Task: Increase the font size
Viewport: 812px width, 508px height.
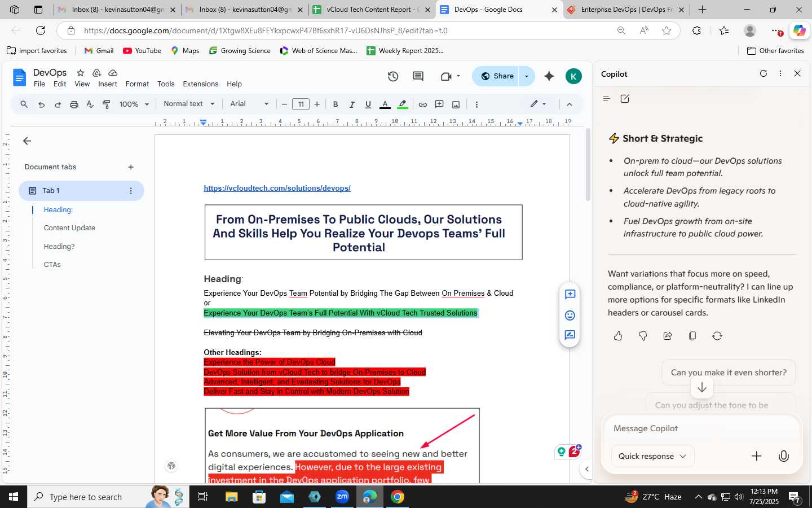Action: [317, 104]
